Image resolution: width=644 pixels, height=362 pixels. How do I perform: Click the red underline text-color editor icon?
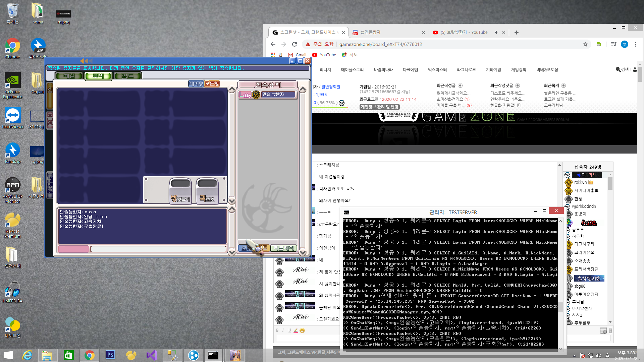[x=296, y=330]
